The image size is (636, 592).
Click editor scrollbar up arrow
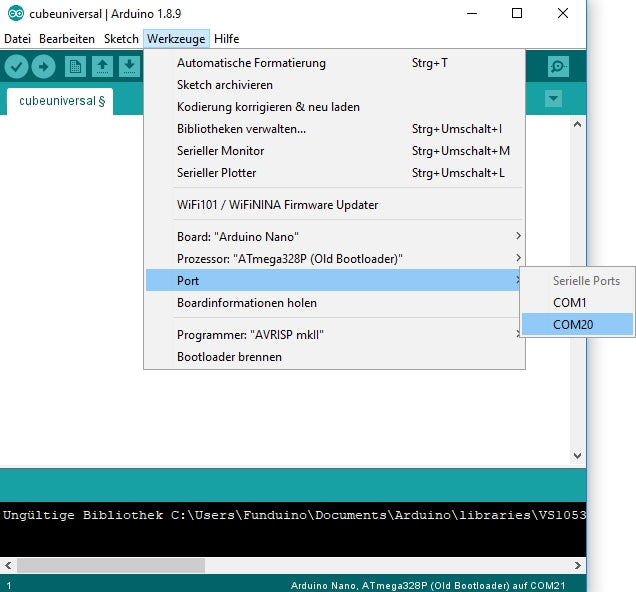click(x=578, y=124)
